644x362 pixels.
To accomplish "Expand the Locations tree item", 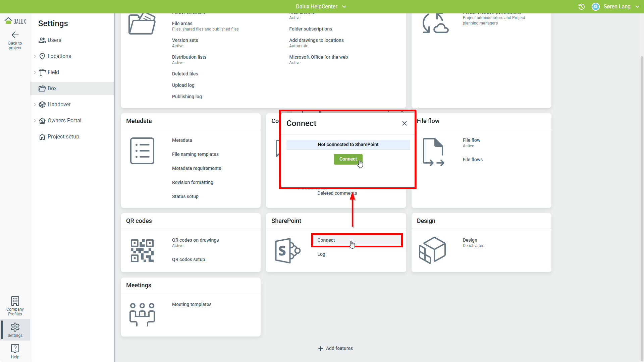I will (35, 56).
